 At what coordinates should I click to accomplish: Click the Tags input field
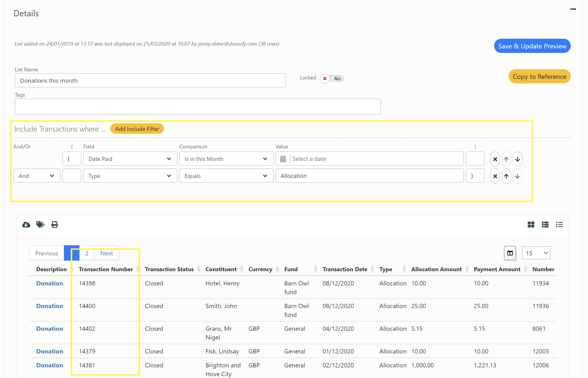tap(198, 107)
